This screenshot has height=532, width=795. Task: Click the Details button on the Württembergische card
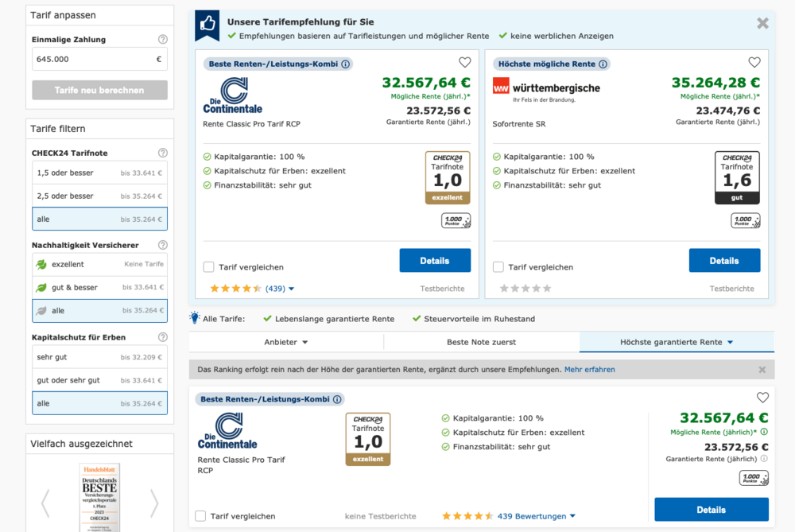coord(724,260)
